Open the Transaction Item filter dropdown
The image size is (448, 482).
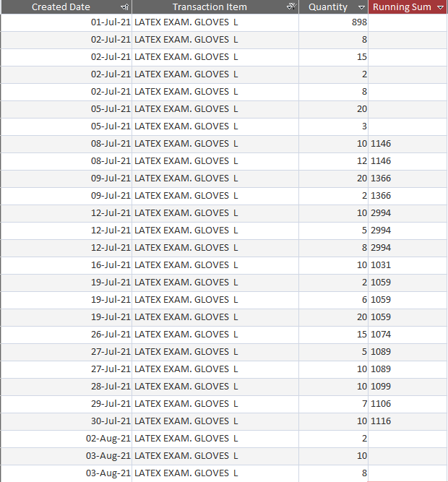click(x=290, y=7)
